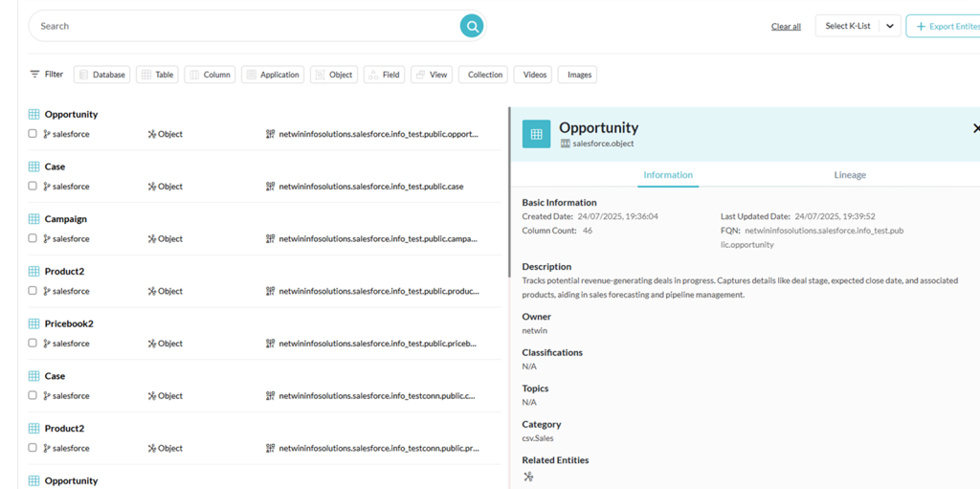The width and height of the screenshot is (980, 489).
Task: Select the checkbox under Campaign
Action: point(33,238)
